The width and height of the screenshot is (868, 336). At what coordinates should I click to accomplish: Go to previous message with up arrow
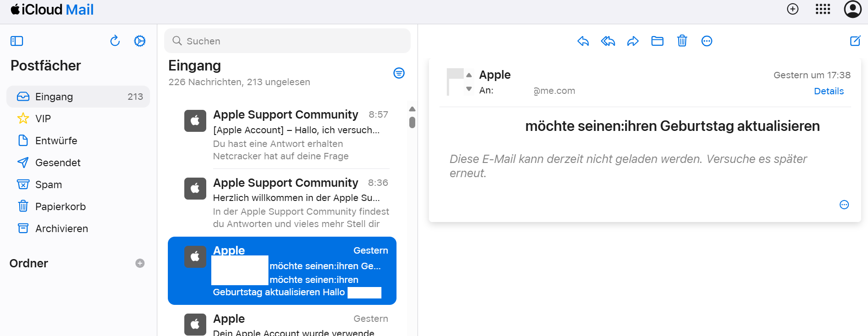click(469, 75)
